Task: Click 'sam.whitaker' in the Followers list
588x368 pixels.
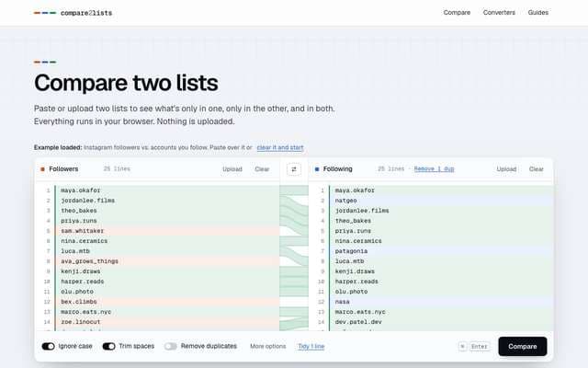Action: pyautogui.click(x=82, y=231)
